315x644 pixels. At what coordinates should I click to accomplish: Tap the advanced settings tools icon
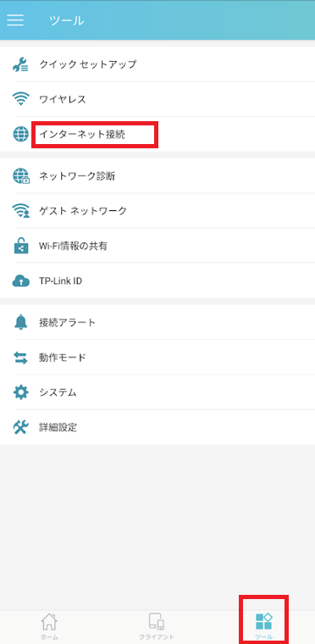[x=20, y=428]
